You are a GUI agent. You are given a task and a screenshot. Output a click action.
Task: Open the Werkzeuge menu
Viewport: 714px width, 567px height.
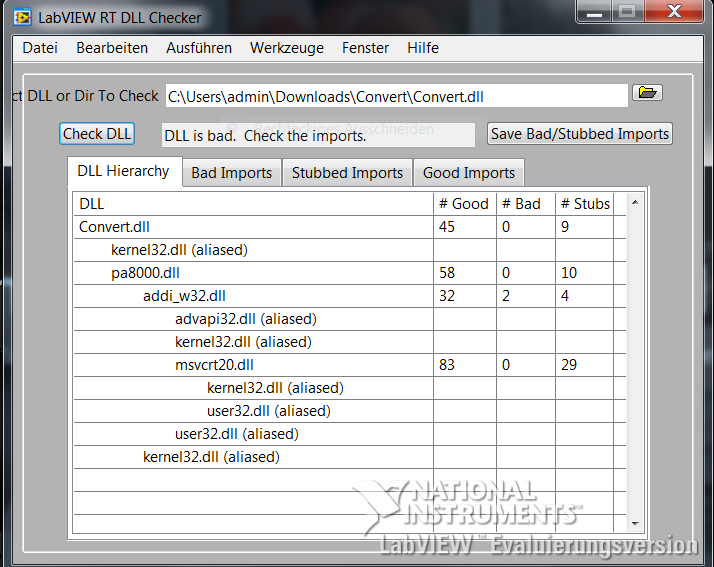[287, 48]
